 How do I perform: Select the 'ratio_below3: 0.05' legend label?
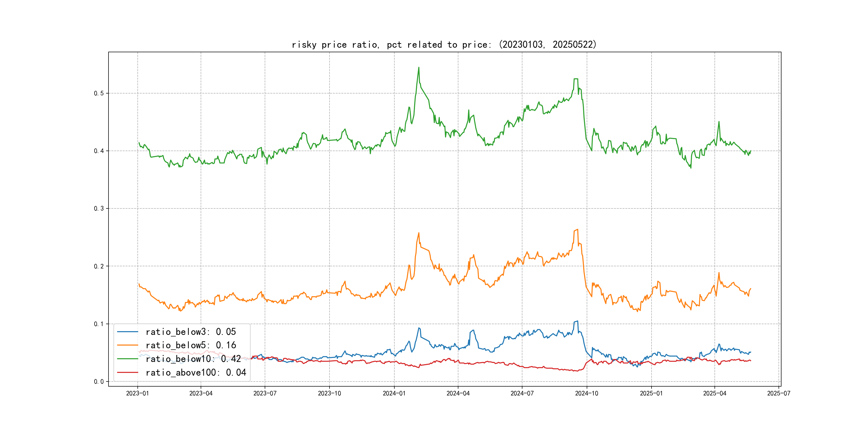191,332
